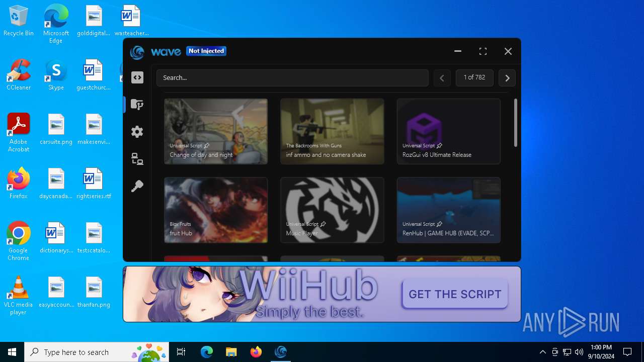
Task: Open the script hub sidebar icon
Action: click(x=137, y=105)
